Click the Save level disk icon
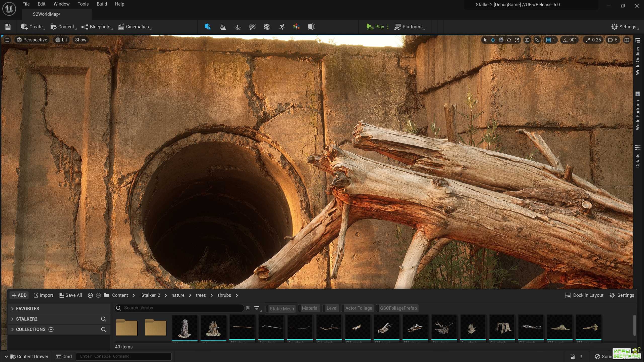 point(8,27)
